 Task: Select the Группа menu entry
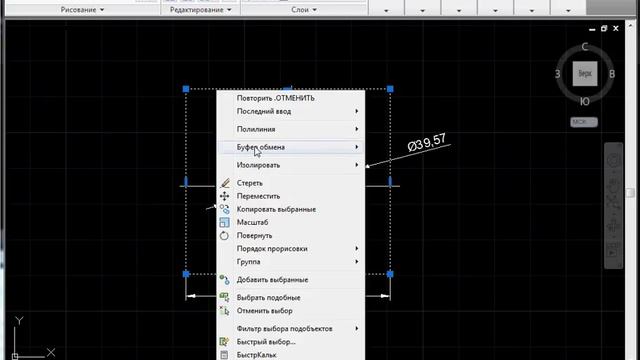[291, 262]
